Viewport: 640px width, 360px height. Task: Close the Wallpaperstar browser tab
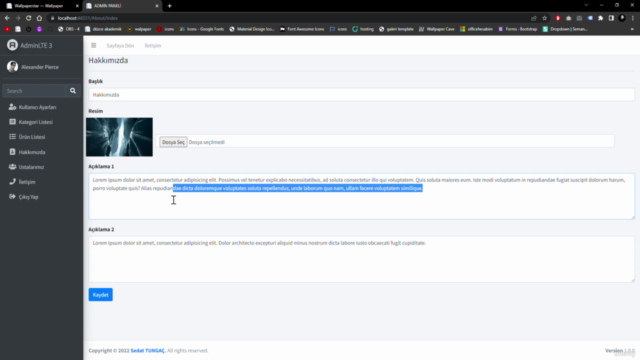[x=77, y=6]
